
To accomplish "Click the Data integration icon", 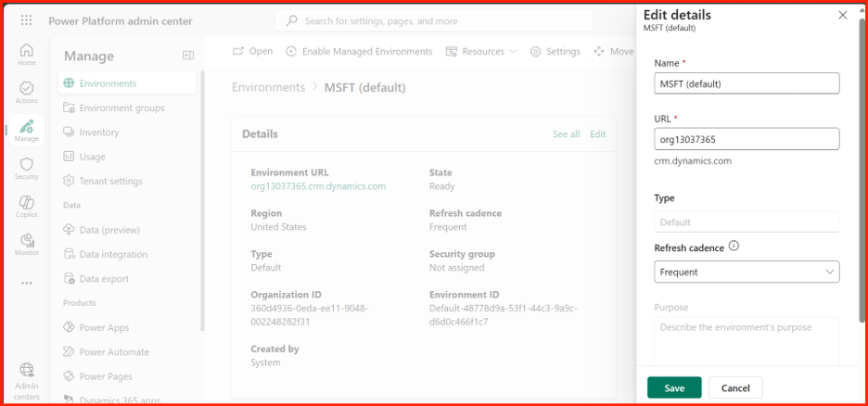I will point(69,254).
